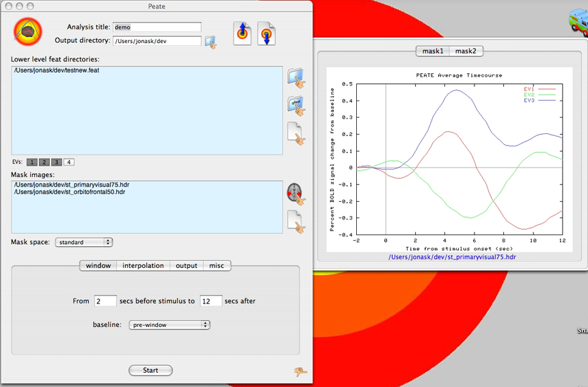Switch to the mask2 tab

point(466,51)
